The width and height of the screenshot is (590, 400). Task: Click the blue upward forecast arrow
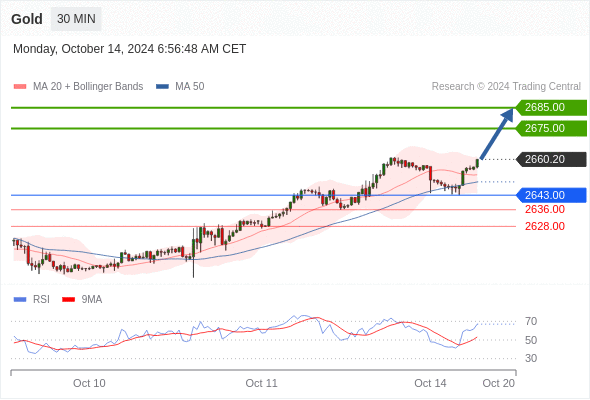point(497,134)
